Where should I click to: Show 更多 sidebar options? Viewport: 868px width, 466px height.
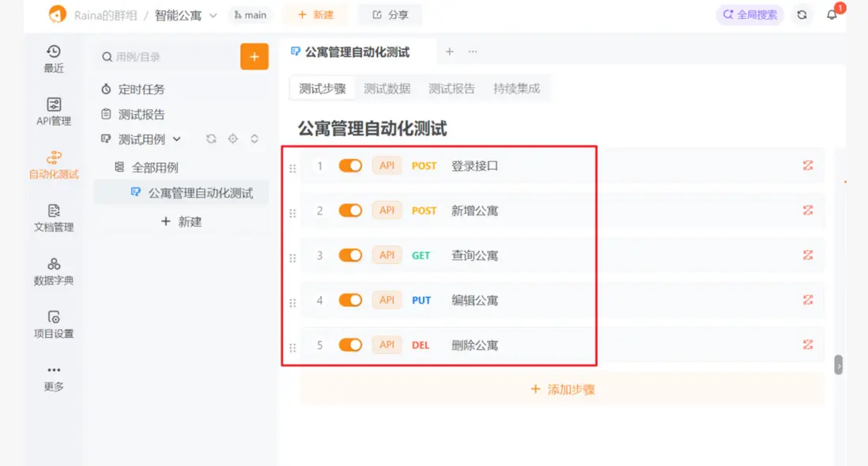point(54,378)
